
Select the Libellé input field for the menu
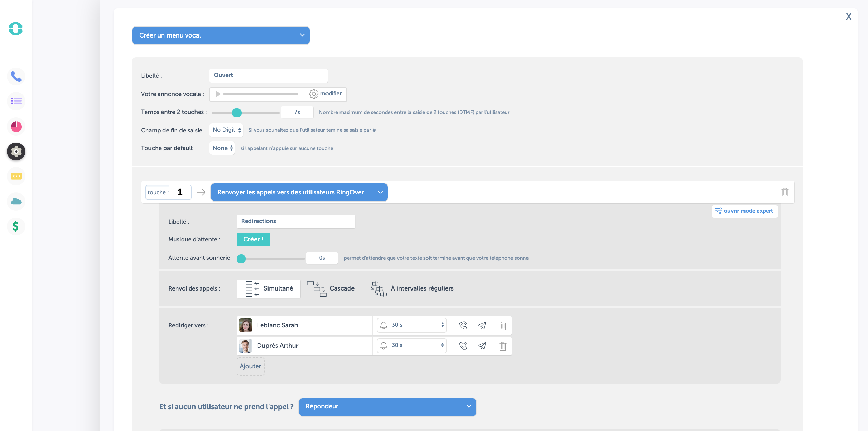pos(269,75)
